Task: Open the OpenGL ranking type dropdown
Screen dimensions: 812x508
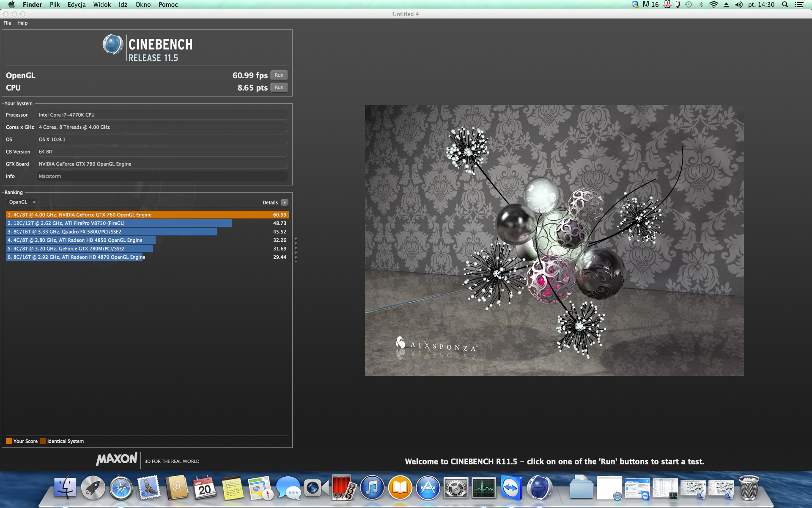Action: tap(22, 202)
